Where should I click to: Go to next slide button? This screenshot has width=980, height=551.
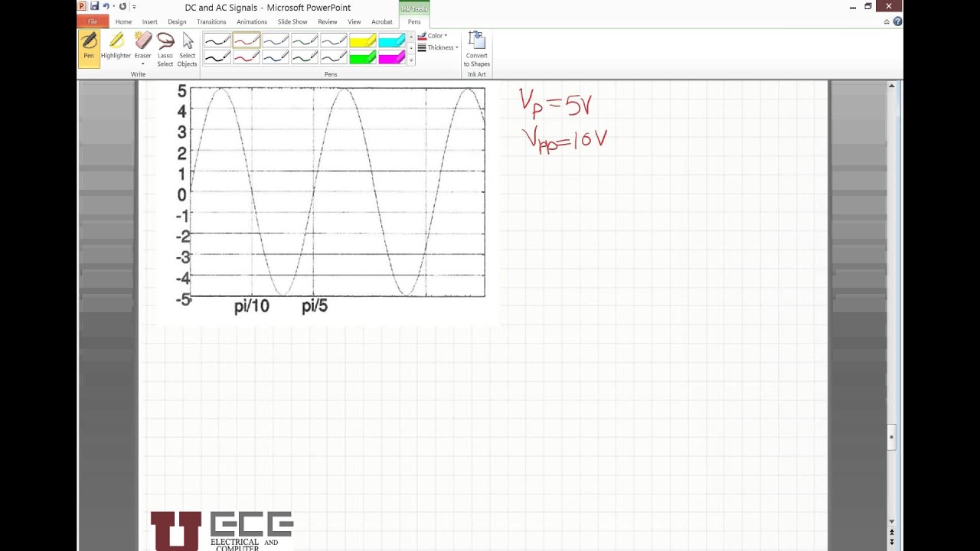click(x=891, y=541)
